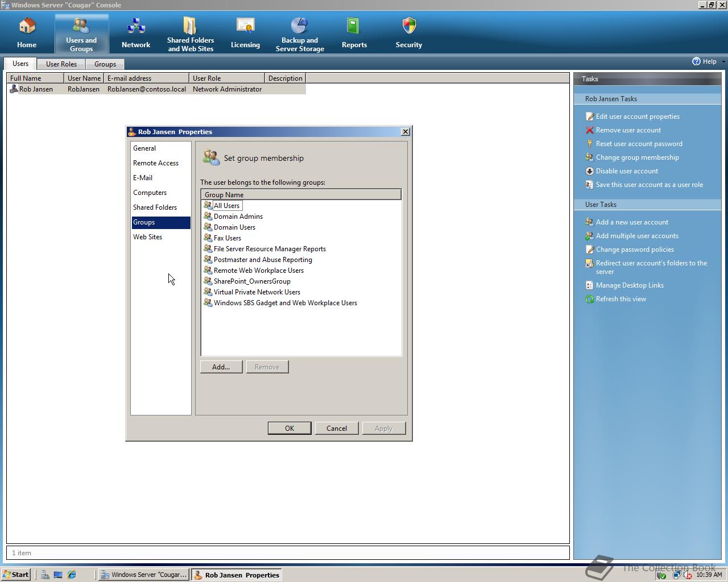
Task: Switch to Windows Server Cougar taskbar button
Action: [x=144, y=575]
